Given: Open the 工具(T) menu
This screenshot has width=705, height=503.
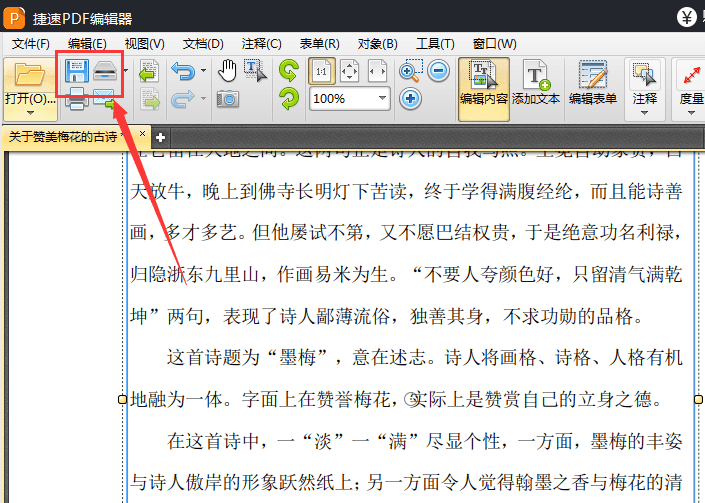Looking at the screenshot, I should pyautogui.click(x=435, y=44).
